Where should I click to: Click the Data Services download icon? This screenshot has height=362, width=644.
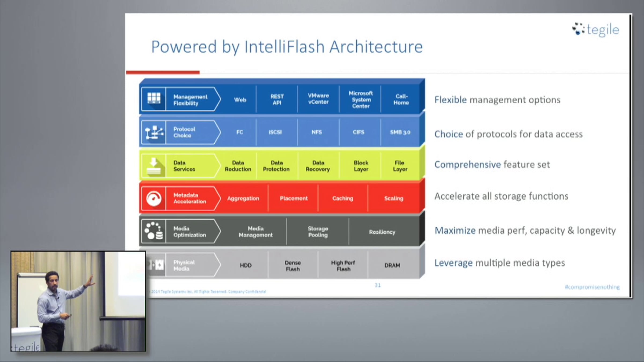154,166
